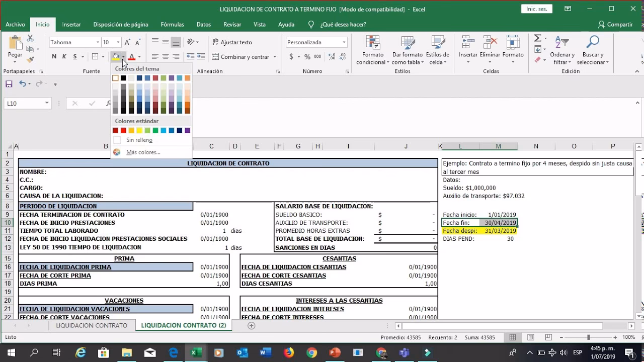This screenshot has width=644, height=362.
Task: Open the Name Box dropdown for L10
Action: [47, 103]
